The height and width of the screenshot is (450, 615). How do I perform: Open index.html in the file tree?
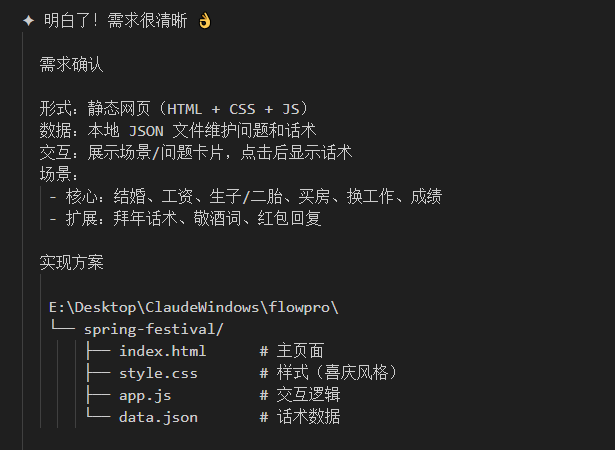(x=162, y=350)
